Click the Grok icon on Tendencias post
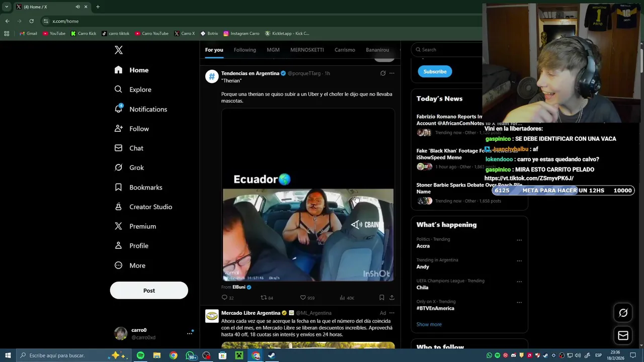 [x=383, y=73]
